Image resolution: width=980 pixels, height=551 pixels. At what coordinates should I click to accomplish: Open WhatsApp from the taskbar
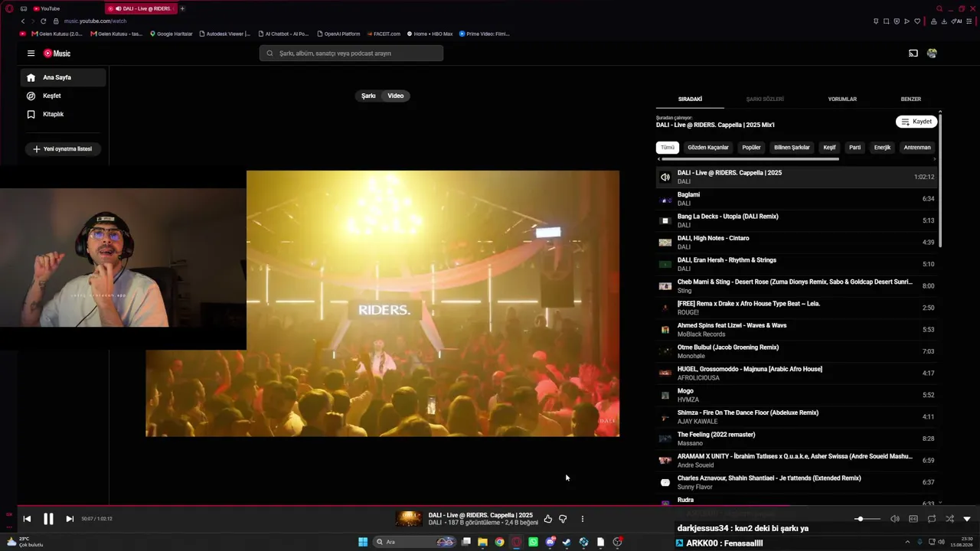click(x=533, y=542)
